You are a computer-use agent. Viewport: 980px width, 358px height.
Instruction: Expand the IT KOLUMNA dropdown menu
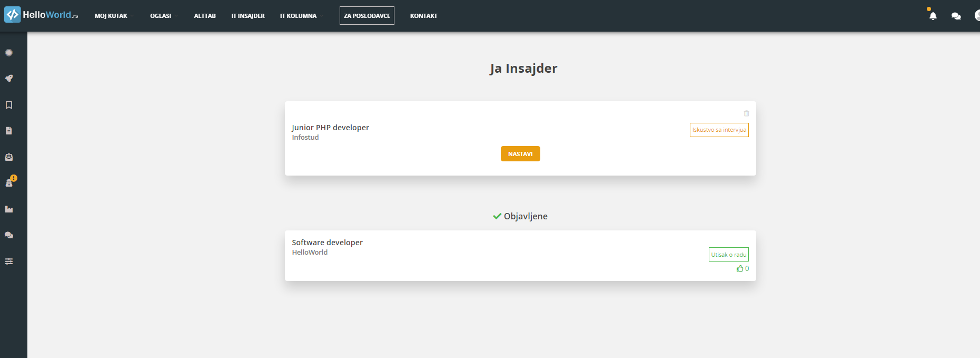click(x=302, y=16)
